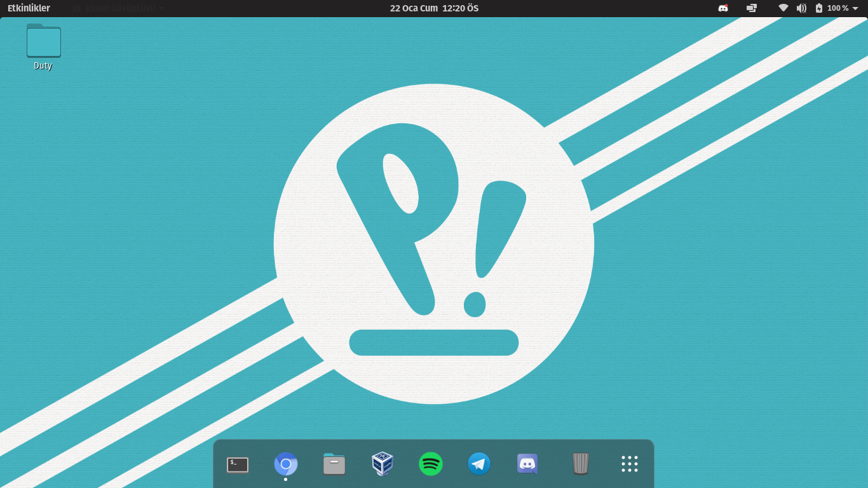Viewport: 868px width, 488px height.
Task: Expand the system menu arrow
Action: [x=855, y=8]
